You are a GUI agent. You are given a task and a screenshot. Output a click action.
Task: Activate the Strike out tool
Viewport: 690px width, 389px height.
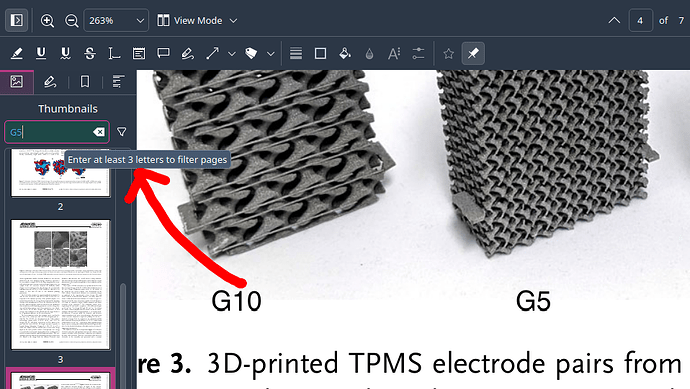click(90, 54)
